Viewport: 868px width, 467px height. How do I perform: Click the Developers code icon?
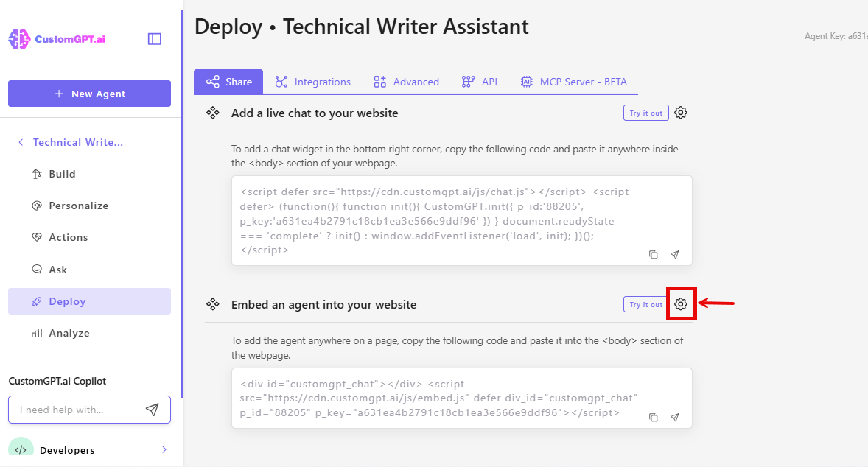click(x=21, y=449)
